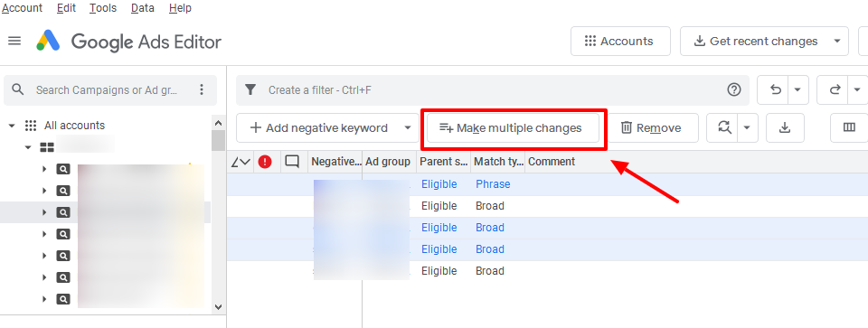Screen dimensions: 868x328
Task: Open the Data menu
Action: click(143, 8)
